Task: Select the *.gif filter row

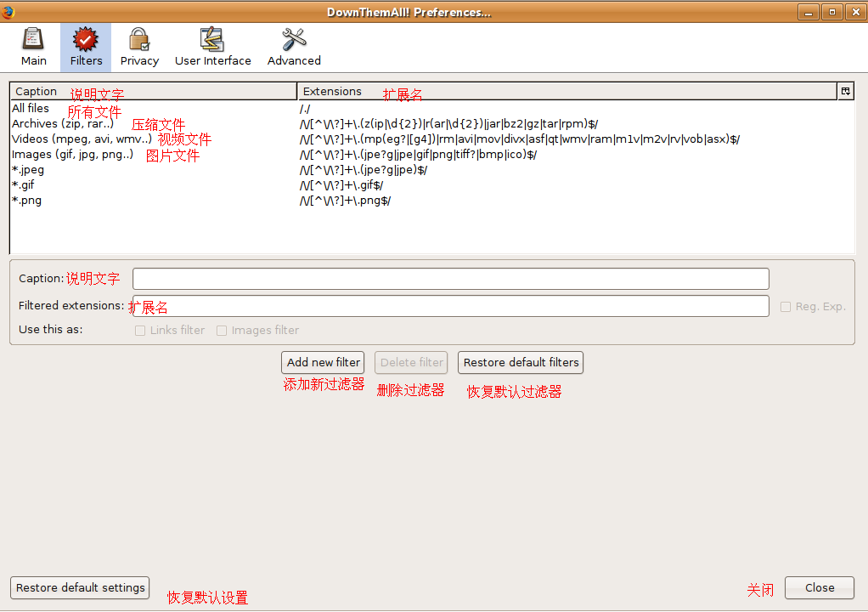Action: pyautogui.click(x=431, y=185)
